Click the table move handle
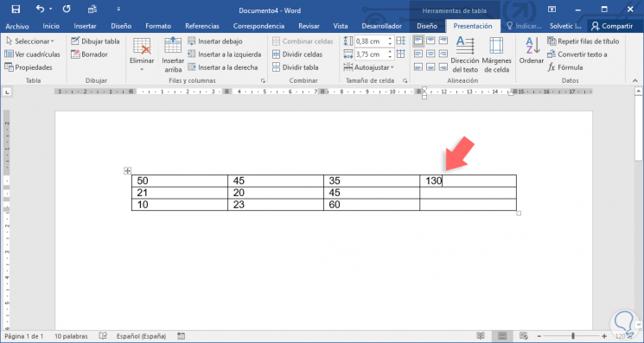Viewport: 644px width, 343px height. pos(127,171)
